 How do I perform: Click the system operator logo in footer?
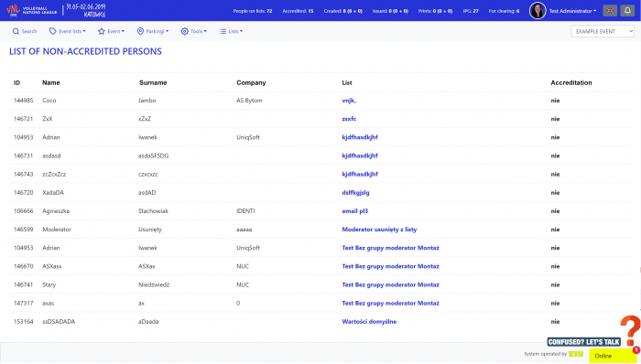coord(576,354)
